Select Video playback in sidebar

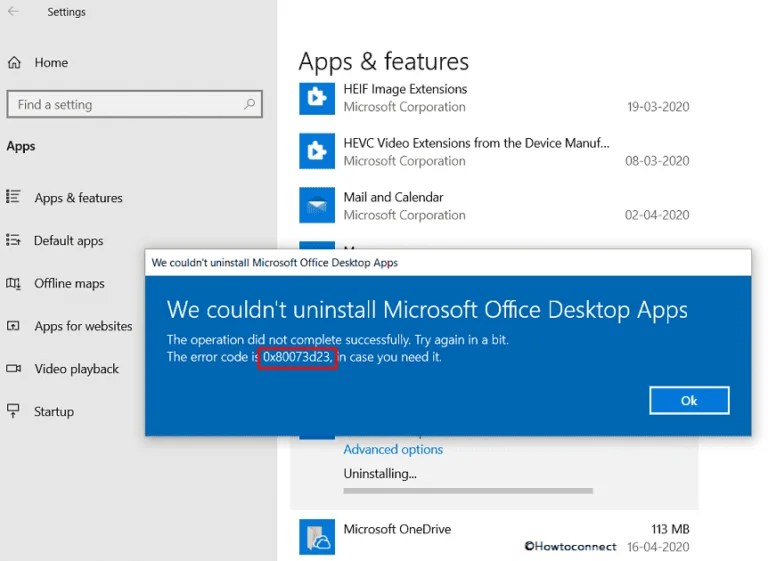click(76, 368)
